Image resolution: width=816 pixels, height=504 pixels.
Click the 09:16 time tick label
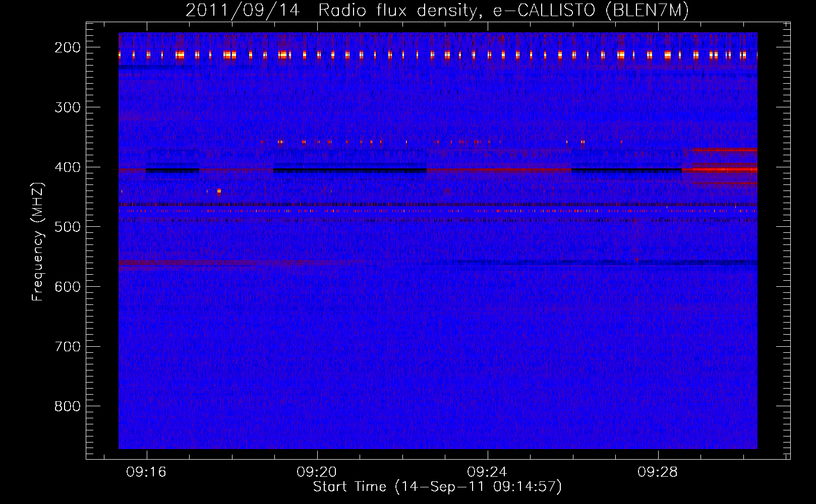pyautogui.click(x=146, y=472)
